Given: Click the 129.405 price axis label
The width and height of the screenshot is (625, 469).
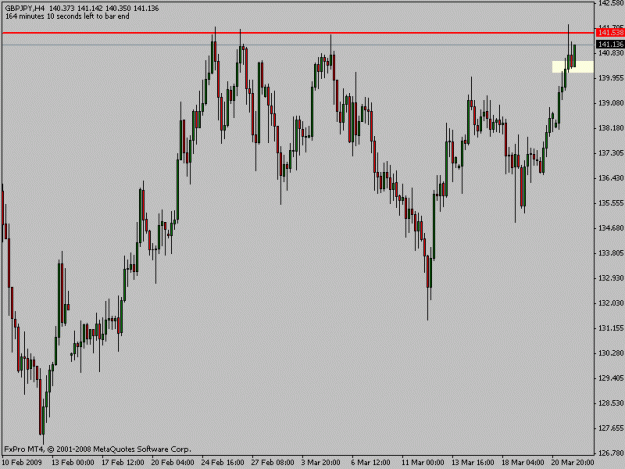Looking at the screenshot, I should tap(610, 378).
